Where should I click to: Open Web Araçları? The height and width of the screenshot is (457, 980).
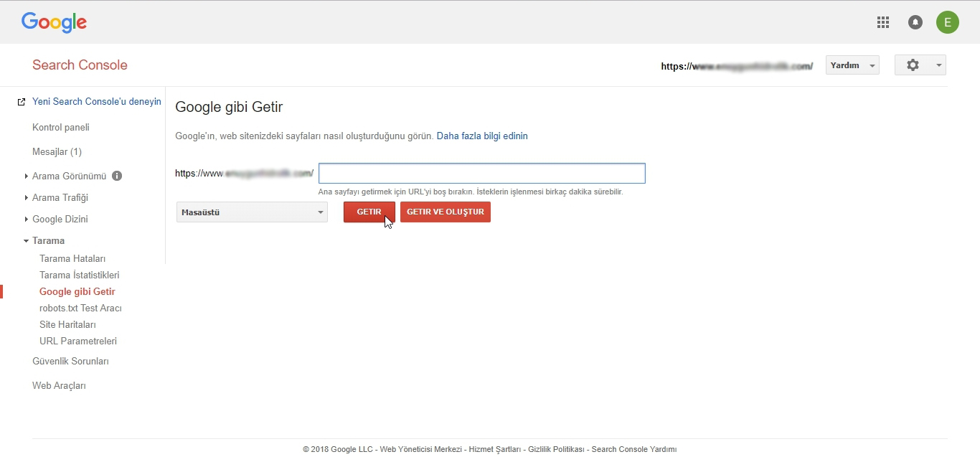click(x=59, y=385)
